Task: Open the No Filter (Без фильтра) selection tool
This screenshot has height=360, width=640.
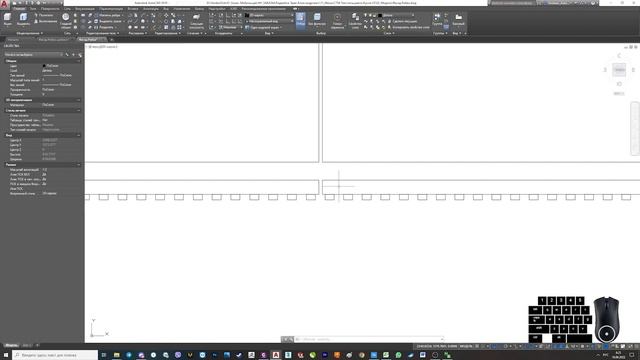Action: tap(317, 20)
